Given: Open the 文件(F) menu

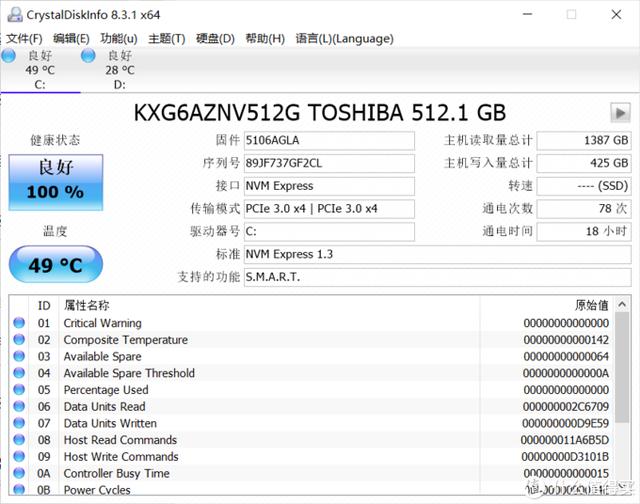Looking at the screenshot, I should coord(24,38).
